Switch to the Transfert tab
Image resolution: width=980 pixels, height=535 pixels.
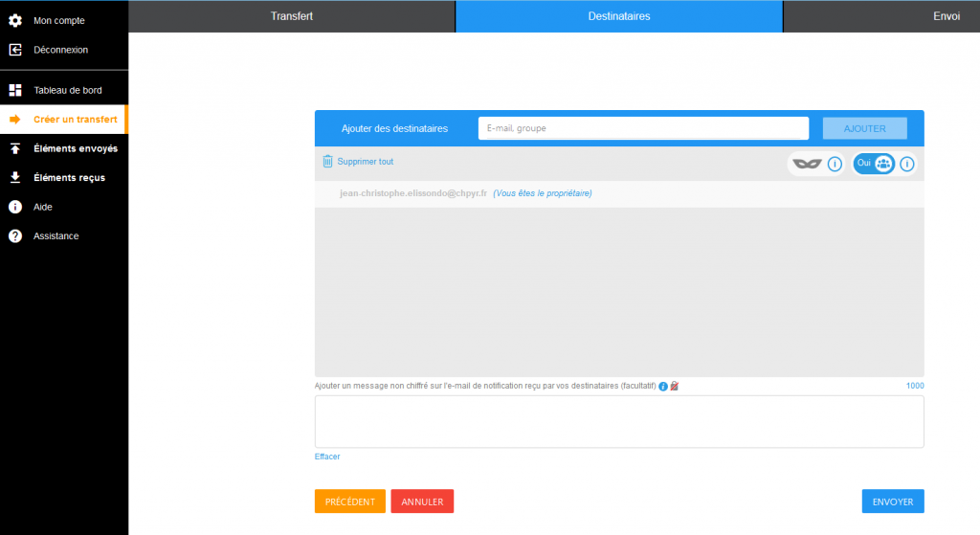(x=292, y=16)
